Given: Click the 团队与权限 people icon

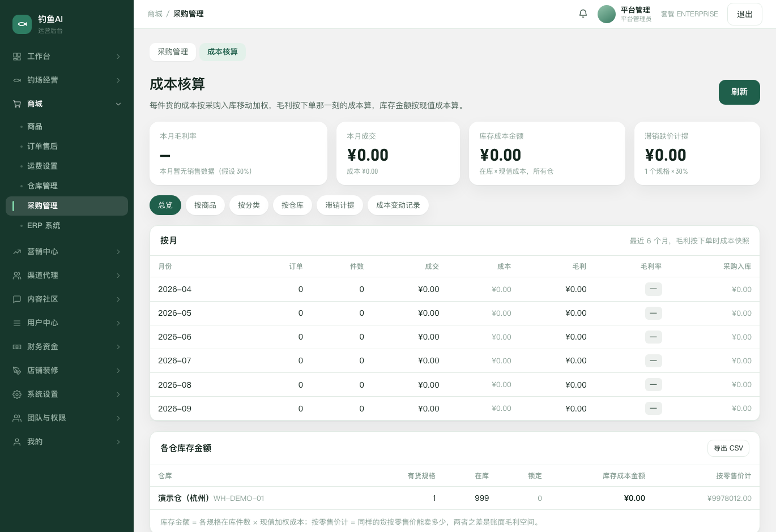Looking at the screenshot, I should [17, 418].
